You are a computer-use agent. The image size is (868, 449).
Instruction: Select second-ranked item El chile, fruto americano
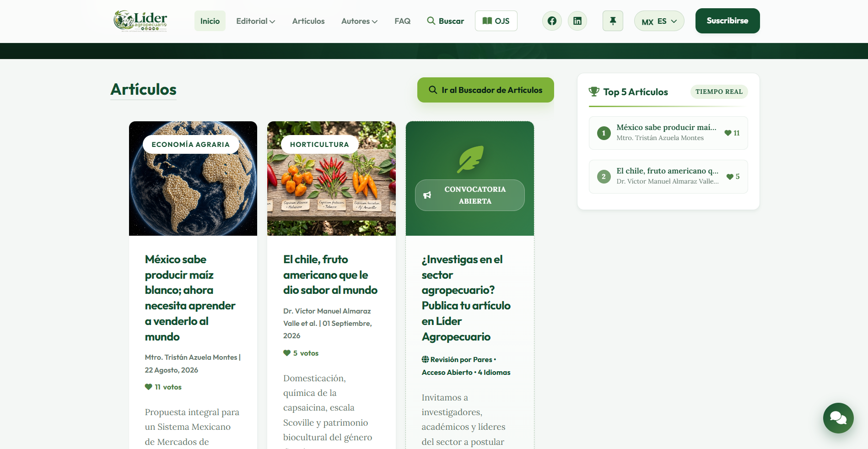669,177
